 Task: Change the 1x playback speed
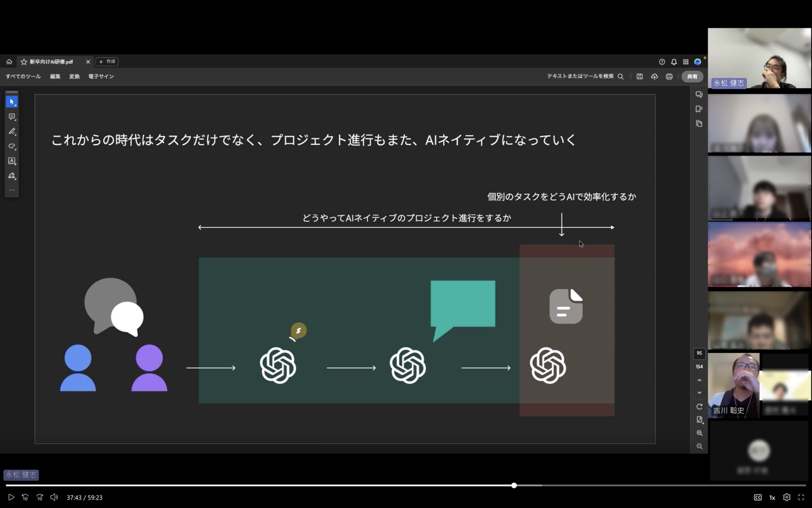click(773, 498)
